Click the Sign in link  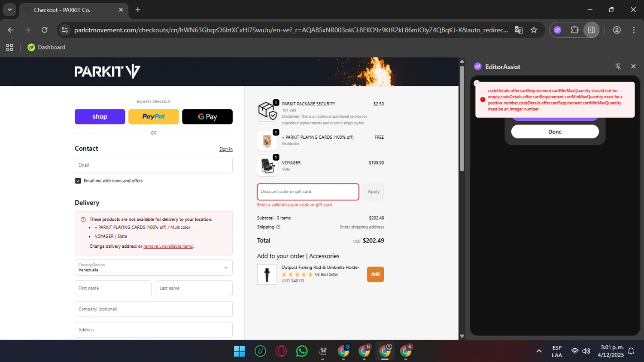click(x=226, y=149)
